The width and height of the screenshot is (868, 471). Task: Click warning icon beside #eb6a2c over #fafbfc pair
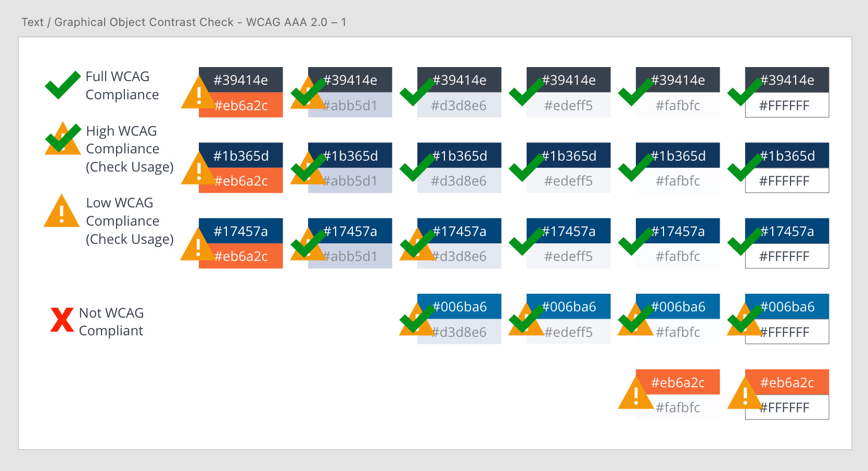point(635,395)
